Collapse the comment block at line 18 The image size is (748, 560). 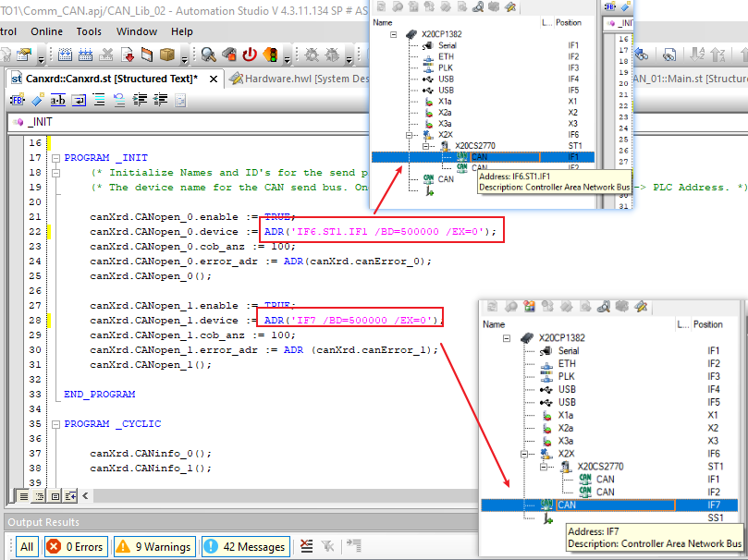pyautogui.click(x=55, y=173)
